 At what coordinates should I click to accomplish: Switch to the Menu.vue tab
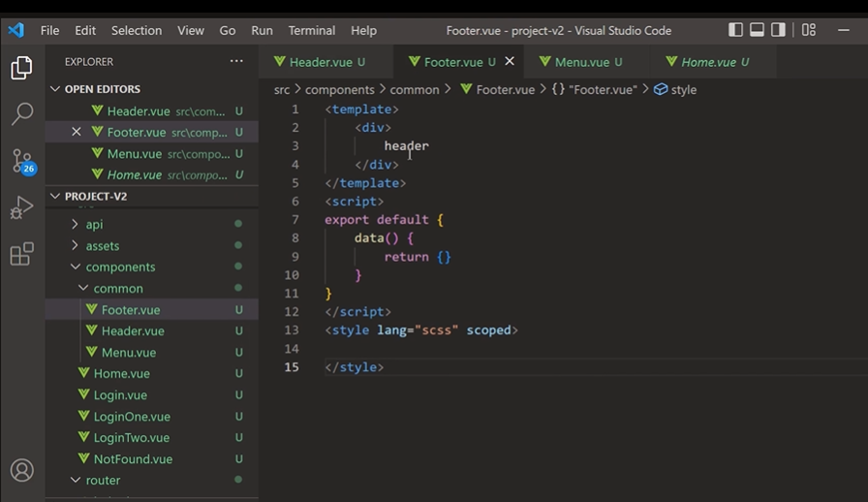[581, 62]
